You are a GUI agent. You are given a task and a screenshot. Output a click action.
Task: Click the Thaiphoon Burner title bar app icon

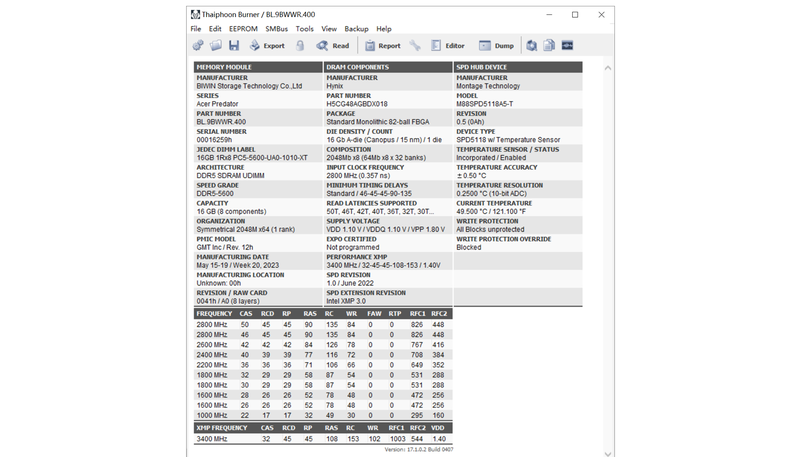click(195, 14)
